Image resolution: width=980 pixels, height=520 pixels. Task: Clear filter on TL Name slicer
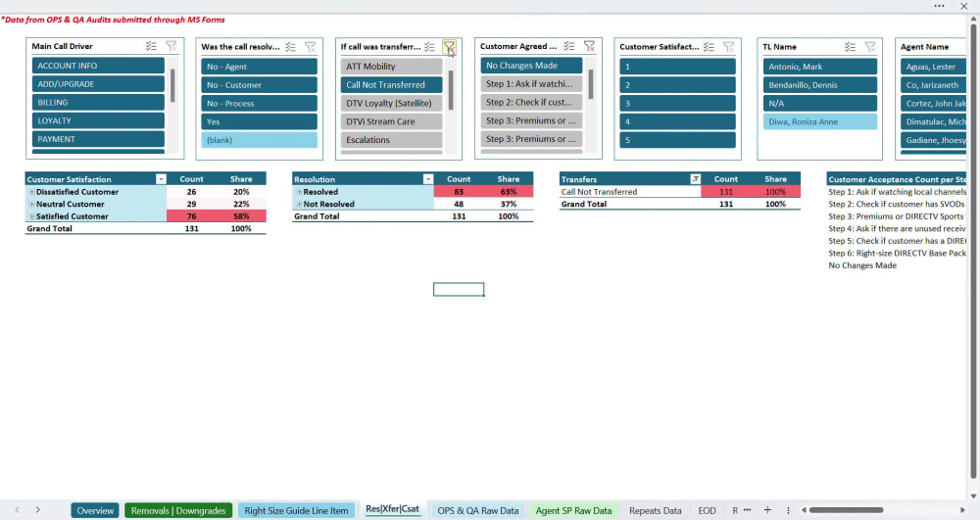pos(870,47)
